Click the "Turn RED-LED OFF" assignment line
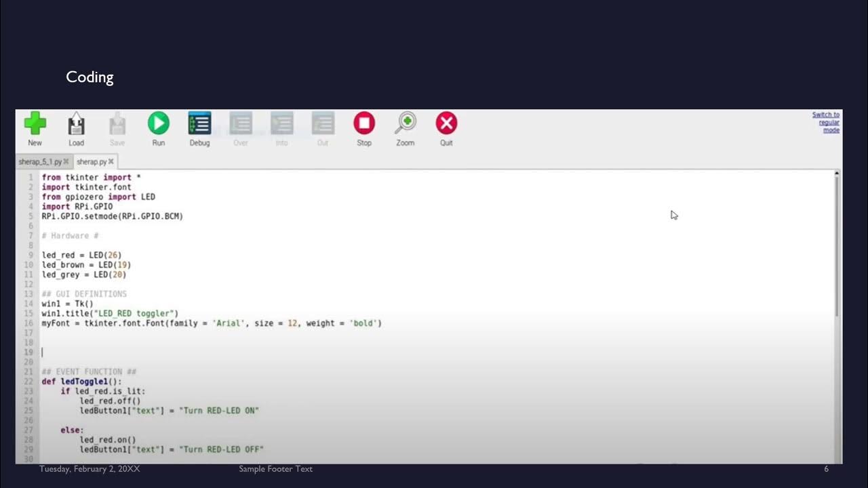The image size is (868, 488). click(x=172, y=449)
